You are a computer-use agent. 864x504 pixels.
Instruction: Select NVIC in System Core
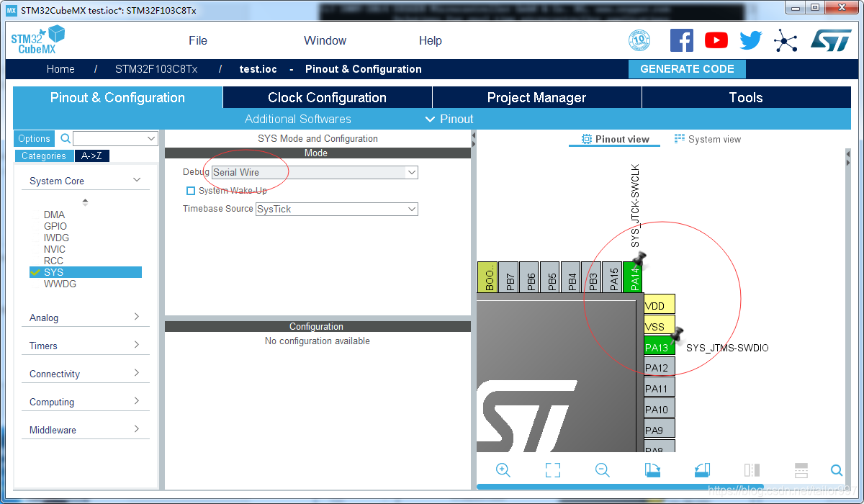click(x=55, y=249)
